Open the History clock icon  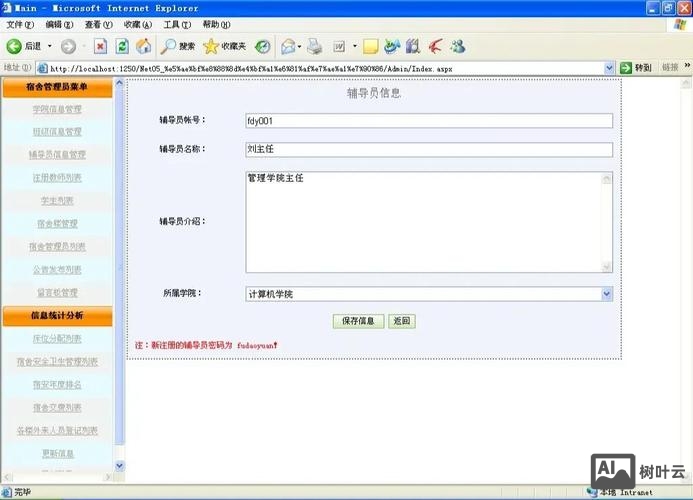click(x=263, y=46)
